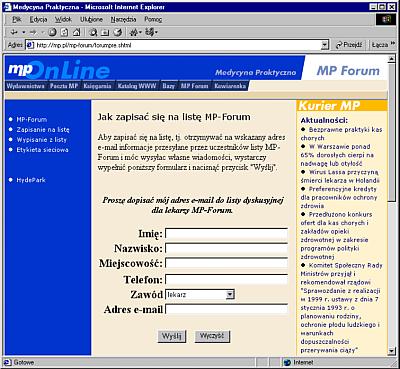This screenshot has width=400, height=369.
Task: Click the MP Forum page title banner
Action: [x=348, y=71]
